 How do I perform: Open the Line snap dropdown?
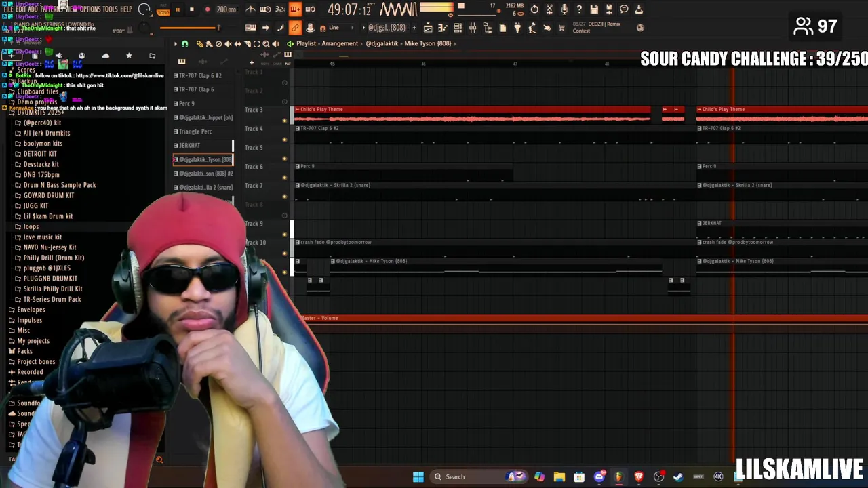[337, 28]
